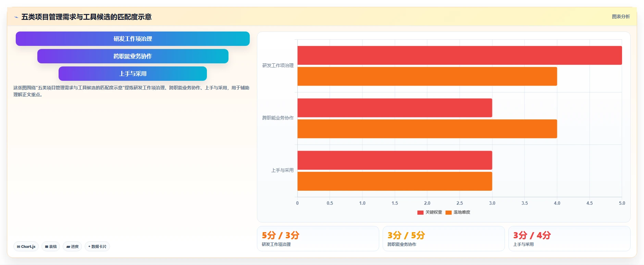Click the x-axis tick label 5.0
The width and height of the screenshot is (644, 265).
(x=622, y=203)
